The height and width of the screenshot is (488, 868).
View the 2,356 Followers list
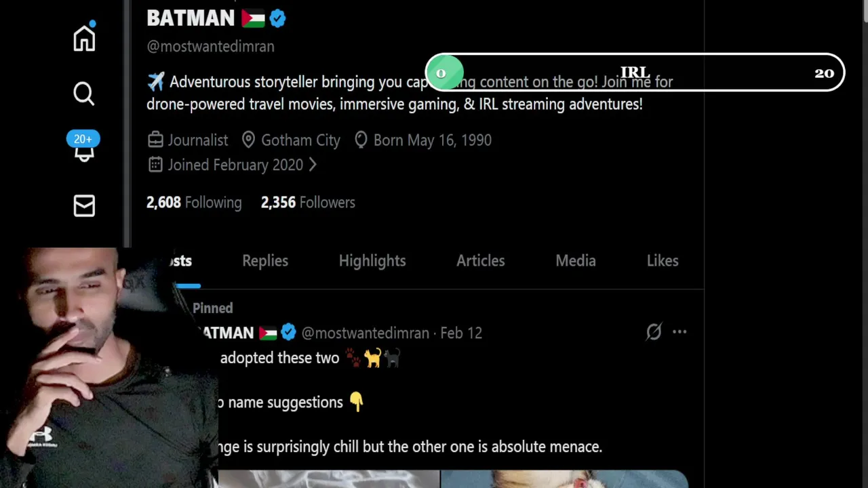click(308, 203)
